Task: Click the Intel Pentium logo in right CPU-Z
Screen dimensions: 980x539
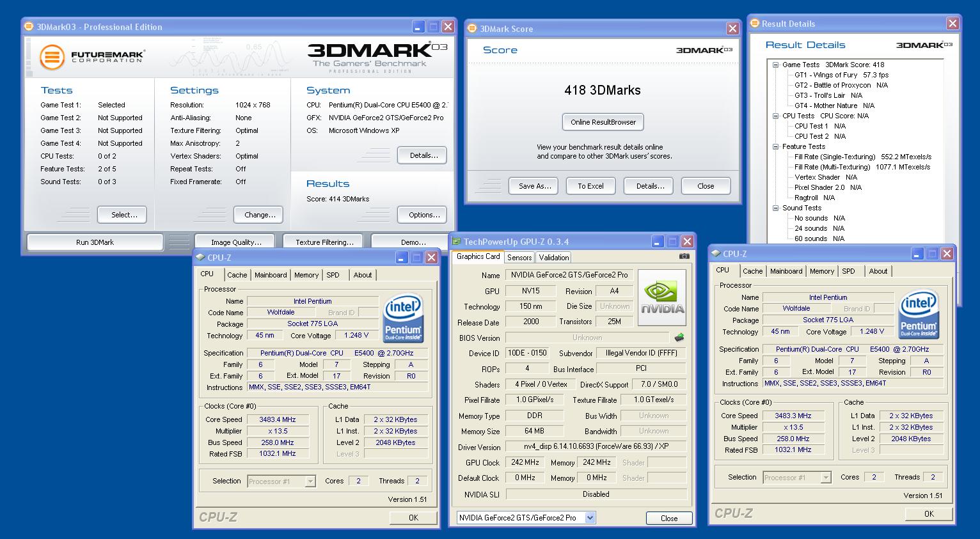Action: pos(918,314)
